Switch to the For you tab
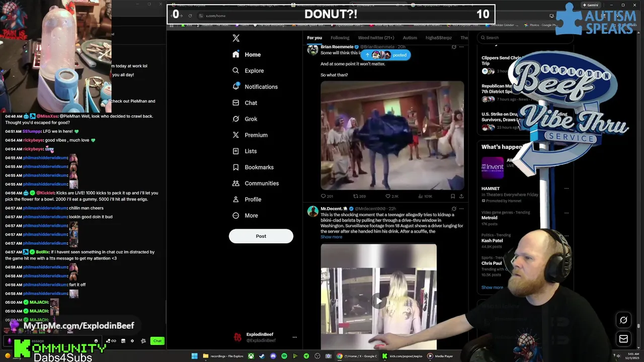The height and width of the screenshot is (362, 644). click(314, 38)
